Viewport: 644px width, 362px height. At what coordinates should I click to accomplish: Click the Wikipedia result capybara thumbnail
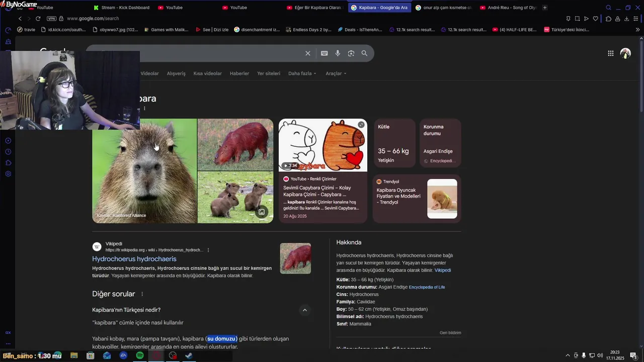[x=295, y=258]
